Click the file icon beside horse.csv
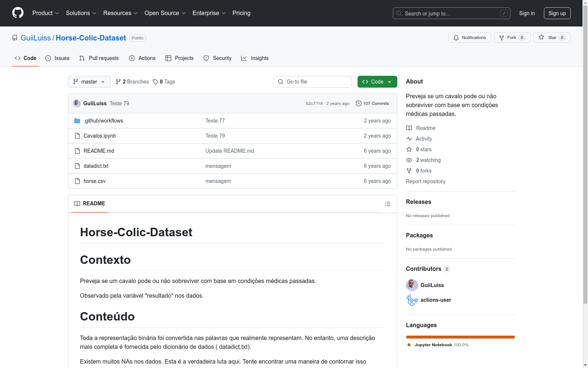The image size is (588, 368). click(77, 181)
